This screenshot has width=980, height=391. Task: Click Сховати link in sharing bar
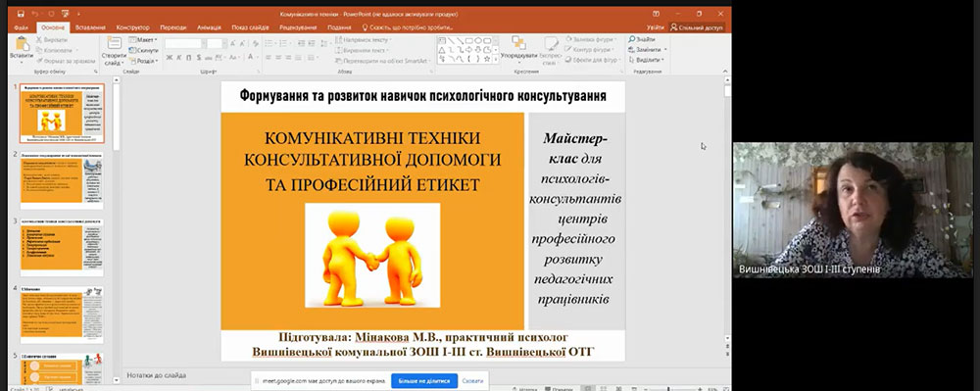pos(472,380)
